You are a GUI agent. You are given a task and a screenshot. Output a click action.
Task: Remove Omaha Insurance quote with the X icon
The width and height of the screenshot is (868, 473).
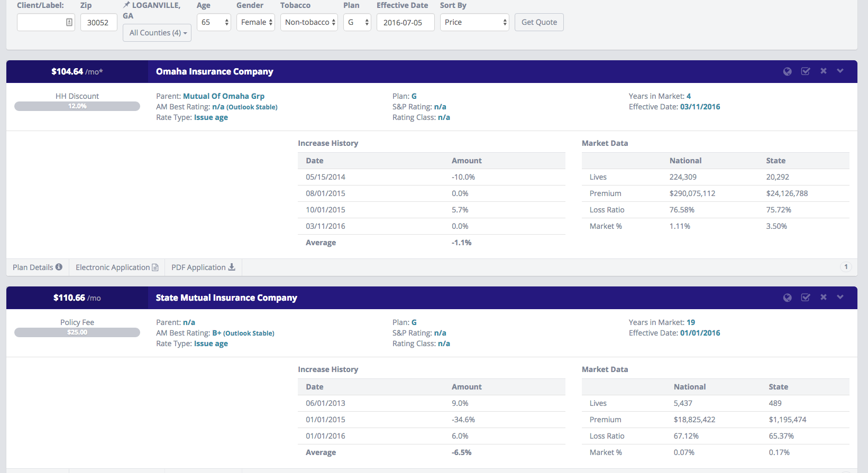(x=824, y=71)
